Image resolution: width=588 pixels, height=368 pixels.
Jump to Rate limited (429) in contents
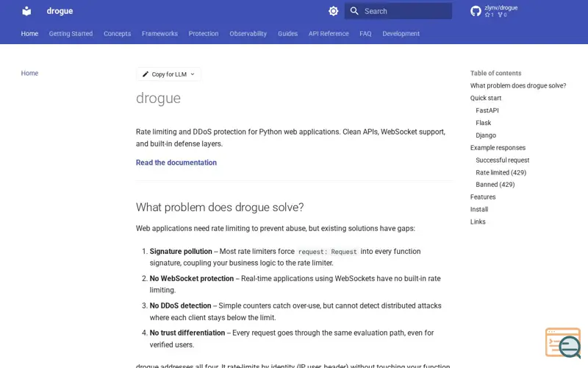[501, 172]
